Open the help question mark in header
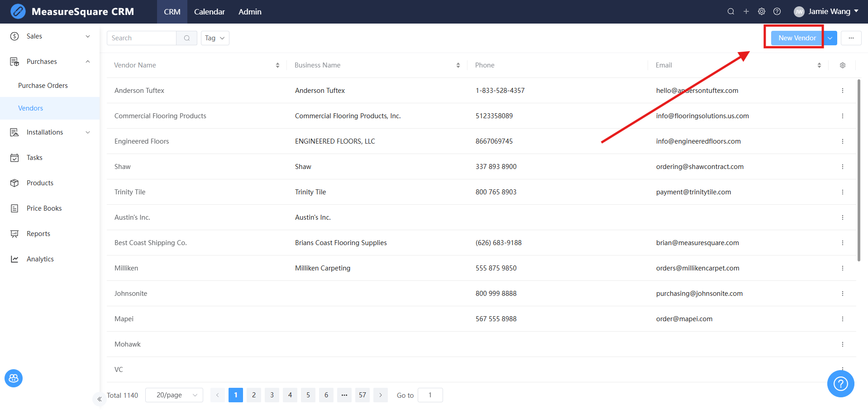868x410 pixels. coord(777,11)
